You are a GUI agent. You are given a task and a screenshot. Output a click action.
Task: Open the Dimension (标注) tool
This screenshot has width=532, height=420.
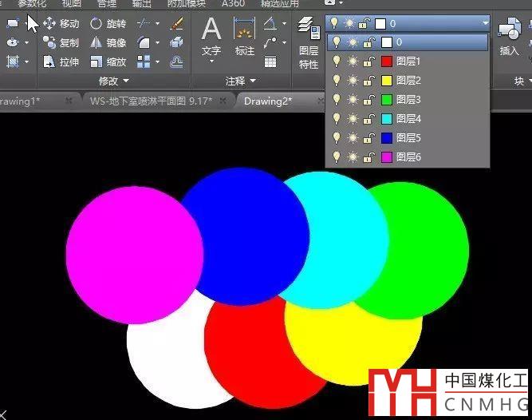click(244, 37)
